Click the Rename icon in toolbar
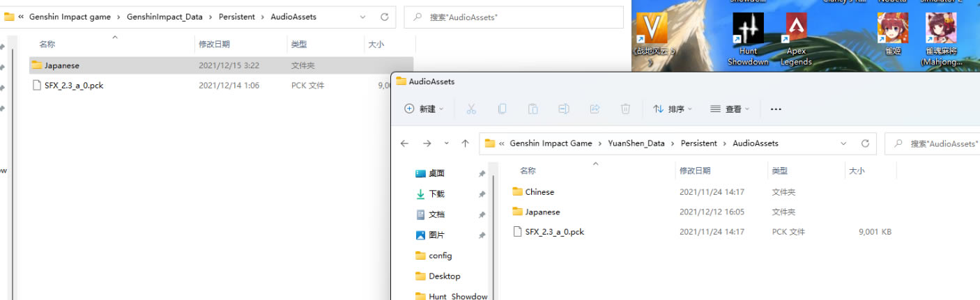Viewport: 980px width, 300px height. (564, 109)
